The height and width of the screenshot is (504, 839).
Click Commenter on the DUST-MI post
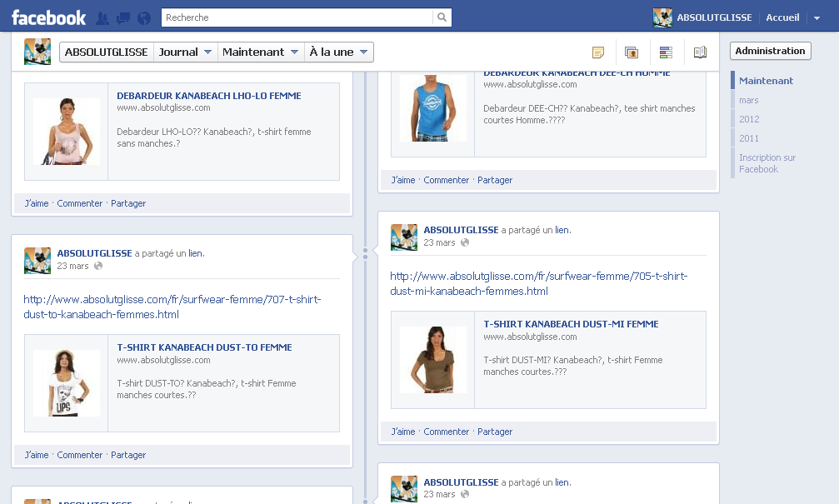click(x=447, y=432)
